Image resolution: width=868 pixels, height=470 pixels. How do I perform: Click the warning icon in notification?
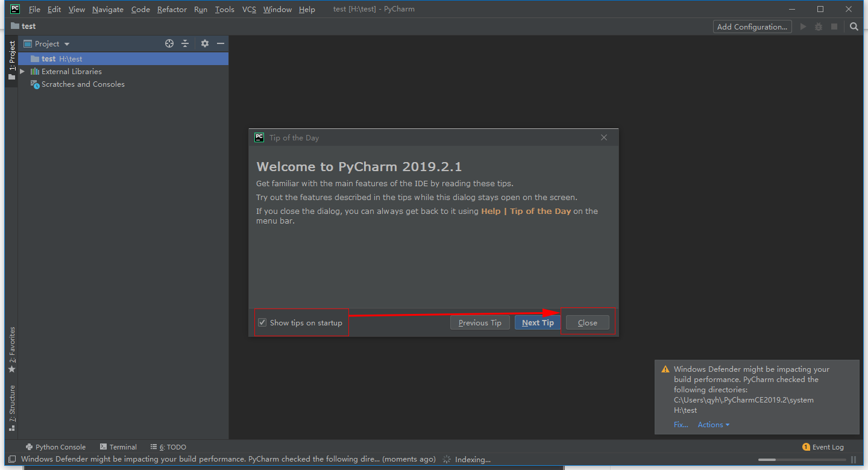(665, 369)
